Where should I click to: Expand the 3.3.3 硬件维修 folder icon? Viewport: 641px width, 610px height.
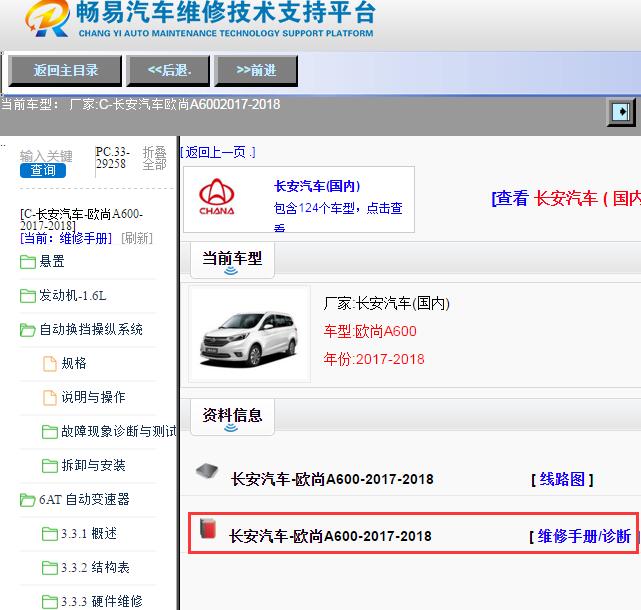(x=50, y=602)
